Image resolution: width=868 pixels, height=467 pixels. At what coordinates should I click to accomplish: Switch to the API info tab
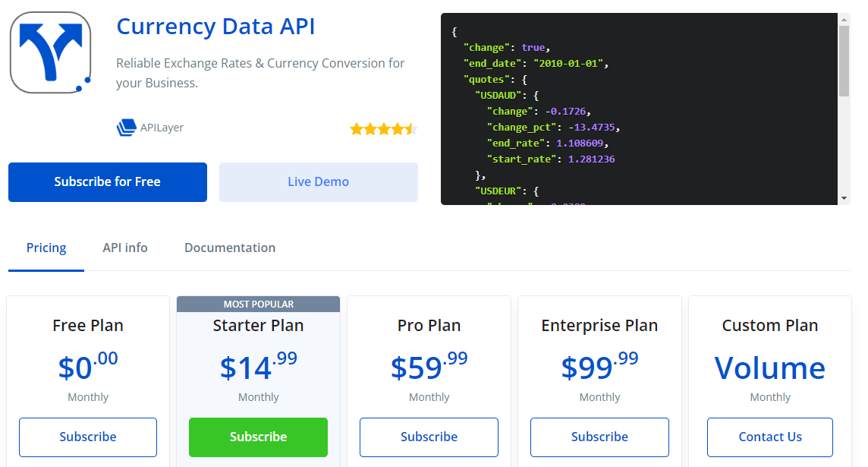point(125,248)
